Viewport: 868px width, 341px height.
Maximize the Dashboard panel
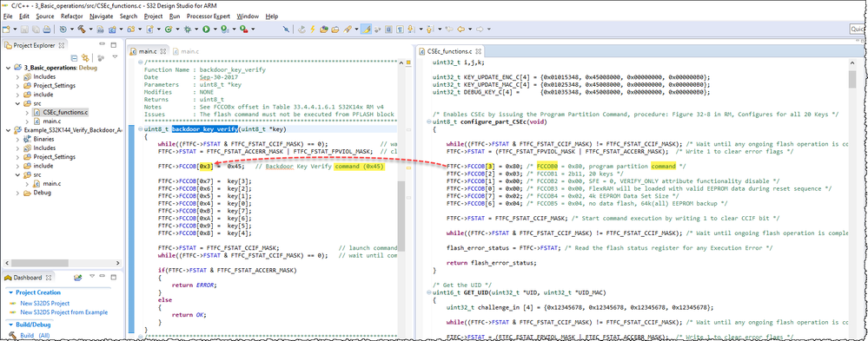(114, 278)
